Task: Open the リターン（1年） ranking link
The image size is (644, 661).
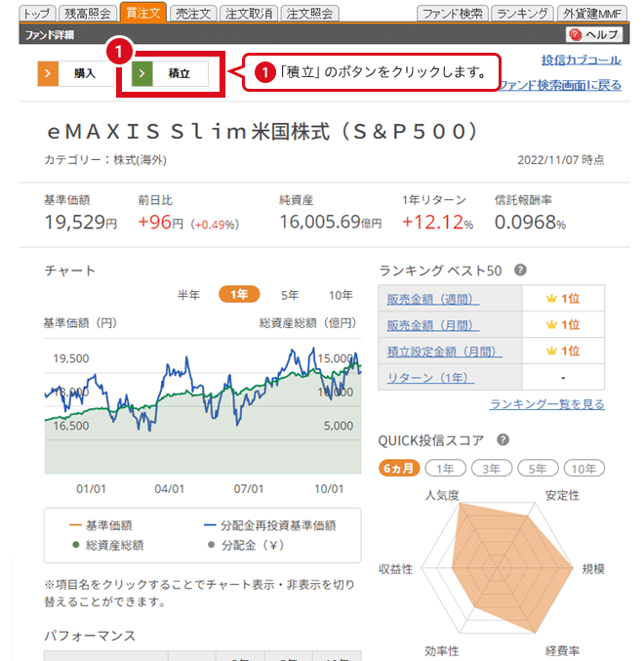Action: pyautogui.click(x=430, y=377)
